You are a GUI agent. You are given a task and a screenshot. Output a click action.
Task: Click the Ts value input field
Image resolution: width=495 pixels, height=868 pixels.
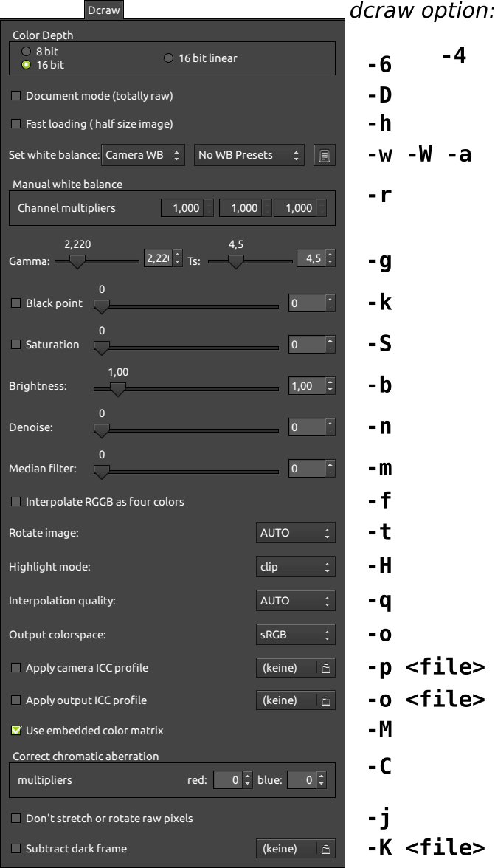click(x=311, y=258)
